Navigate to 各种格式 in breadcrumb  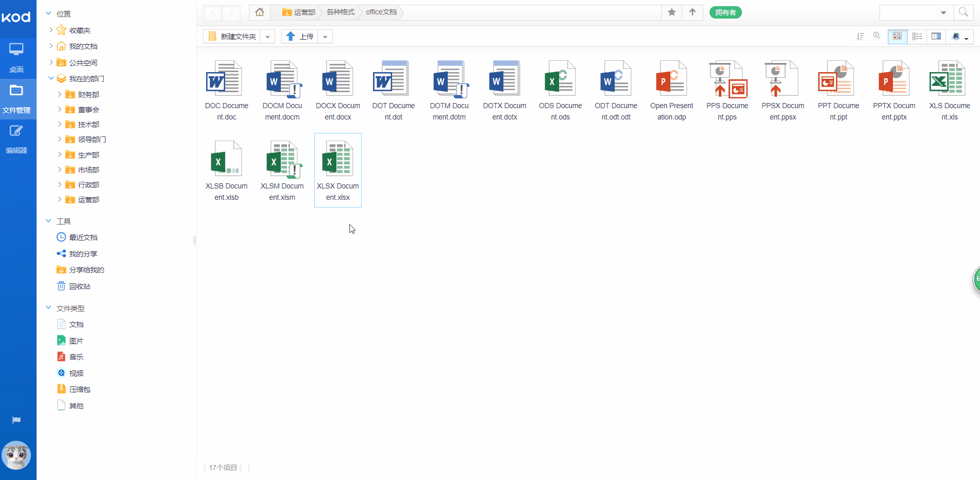pos(341,12)
